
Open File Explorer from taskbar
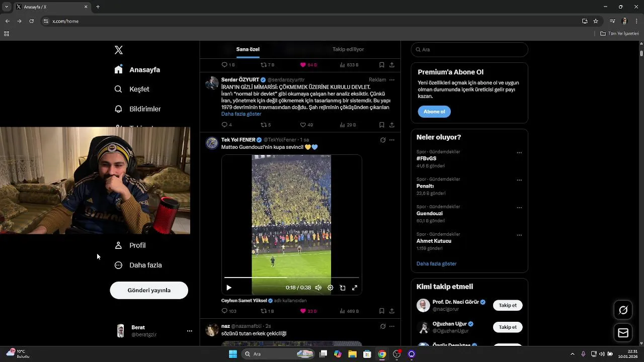coord(352,354)
